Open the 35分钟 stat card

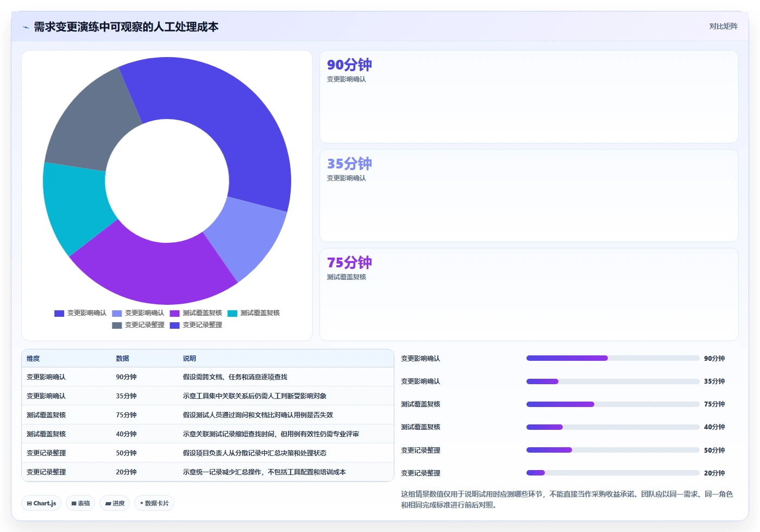coord(529,196)
